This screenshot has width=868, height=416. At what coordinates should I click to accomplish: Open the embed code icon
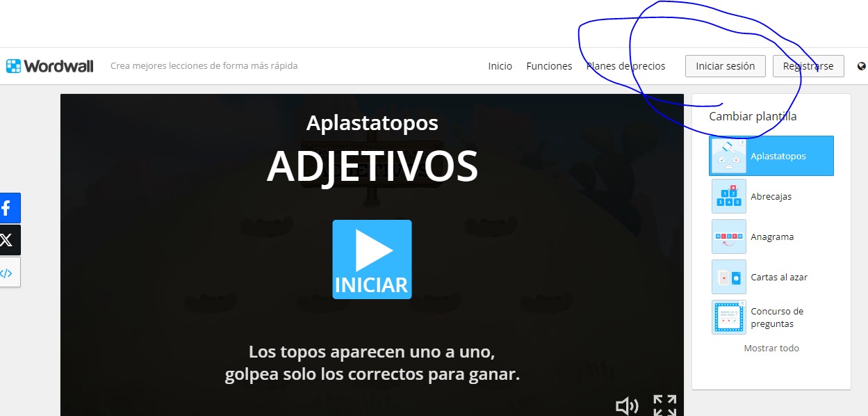8,273
